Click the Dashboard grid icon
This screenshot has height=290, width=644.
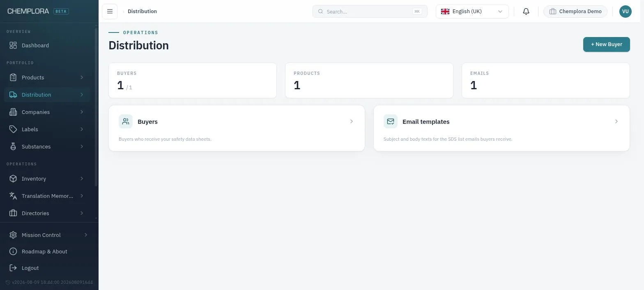[13, 45]
